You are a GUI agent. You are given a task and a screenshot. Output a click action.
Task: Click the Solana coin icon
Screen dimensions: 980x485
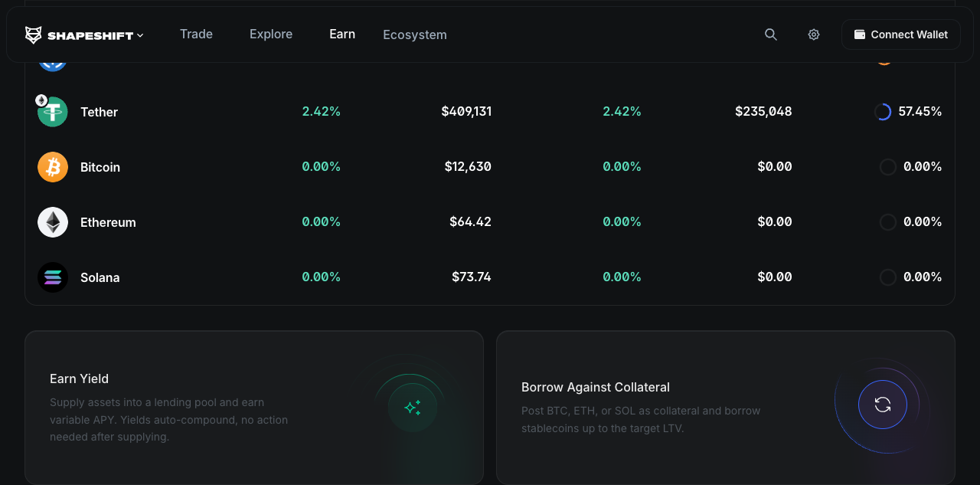[53, 277]
